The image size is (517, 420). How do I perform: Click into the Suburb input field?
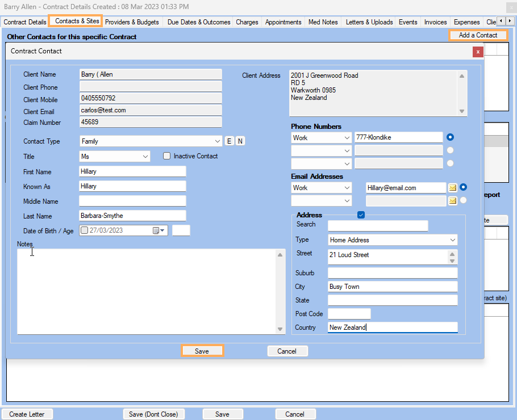point(392,272)
